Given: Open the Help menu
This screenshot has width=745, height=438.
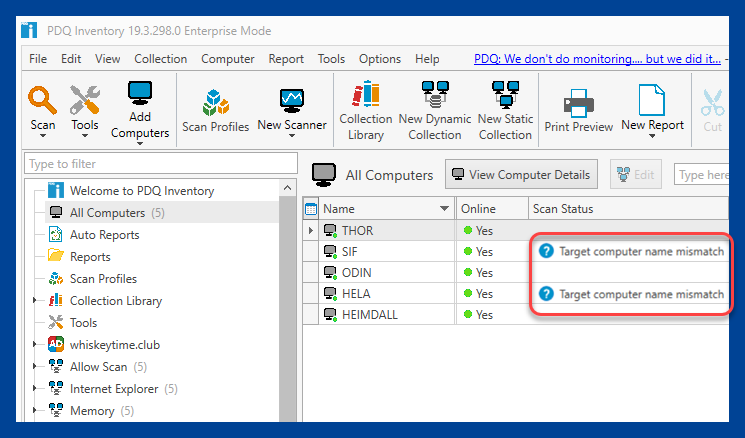Looking at the screenshot, I should coord(427,59).
